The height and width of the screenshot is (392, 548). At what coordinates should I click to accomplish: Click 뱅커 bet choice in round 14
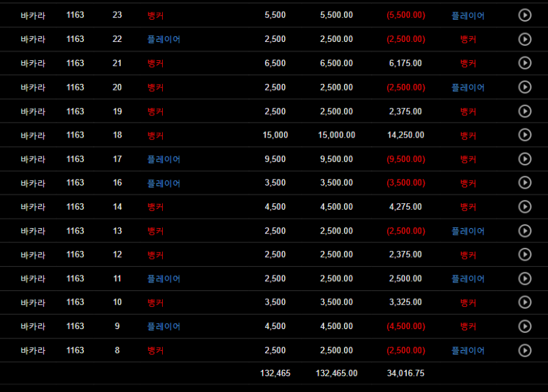coord(156,207)
